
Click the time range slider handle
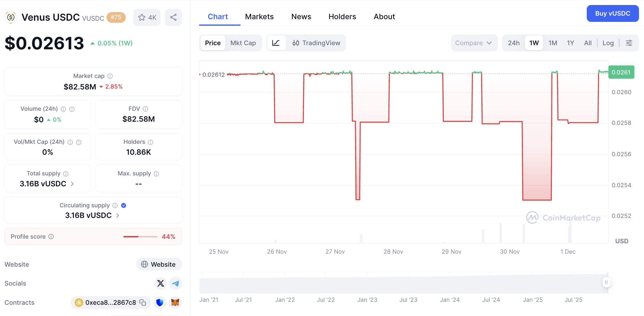[606, 282]
